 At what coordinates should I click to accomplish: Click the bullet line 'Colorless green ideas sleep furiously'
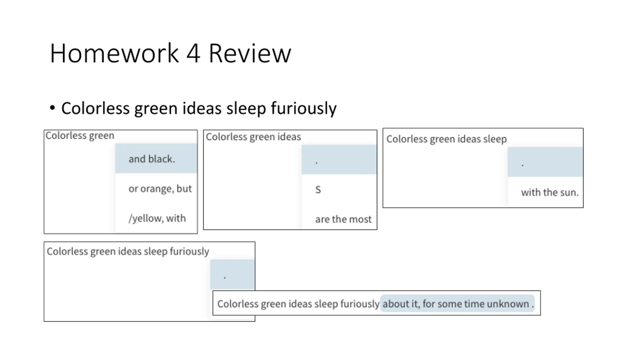click(199, 108)
